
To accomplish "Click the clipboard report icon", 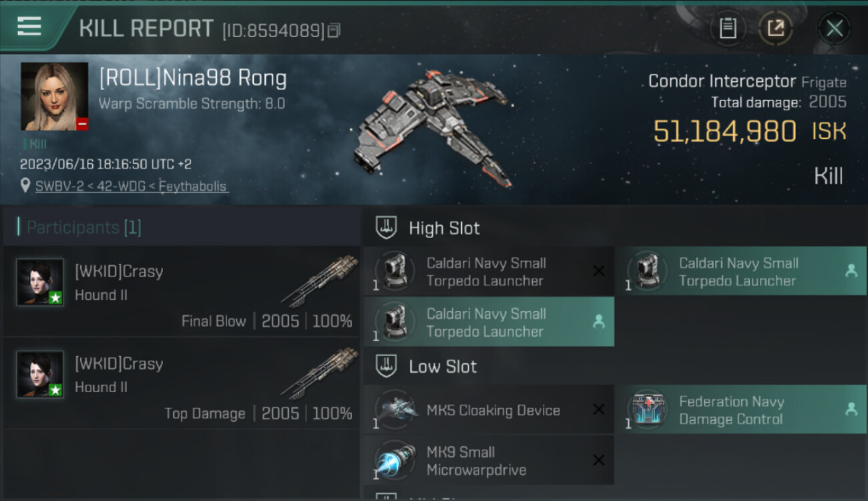I will pos(728,28).
